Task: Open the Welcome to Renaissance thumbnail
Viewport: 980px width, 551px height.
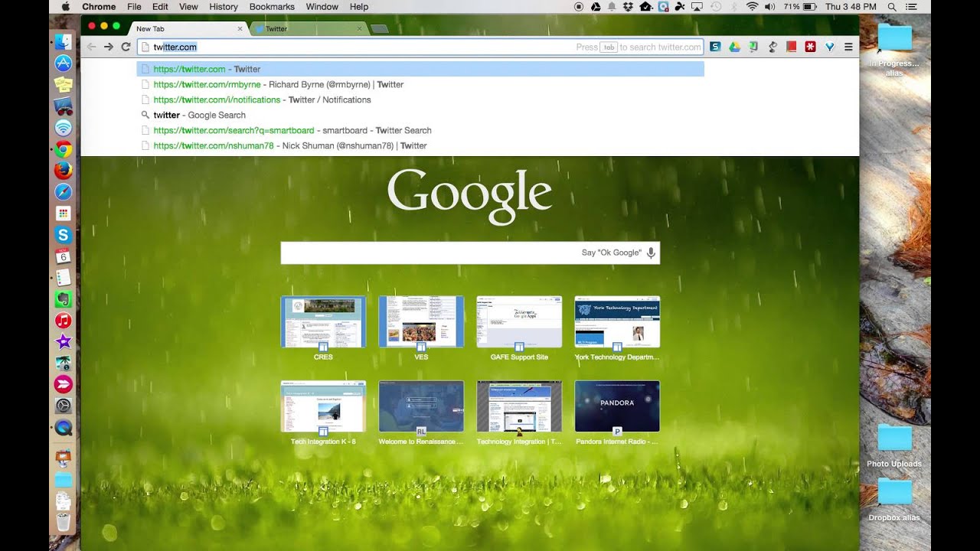Action: (x=421, y=406)
